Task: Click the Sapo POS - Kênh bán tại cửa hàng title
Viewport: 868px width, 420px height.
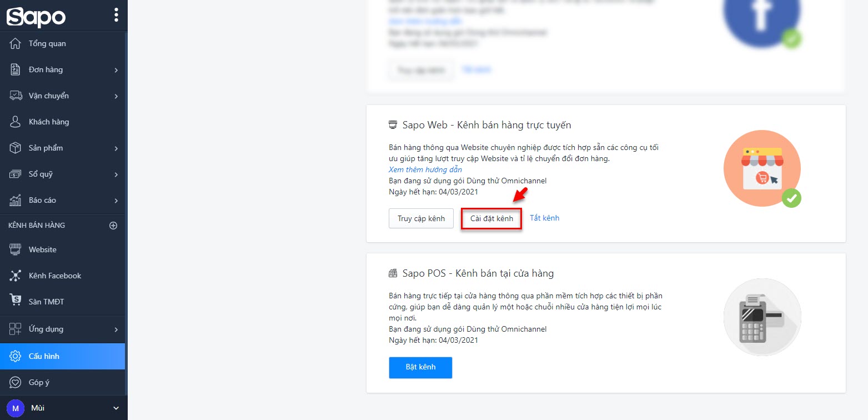Action: coord(478,273)
